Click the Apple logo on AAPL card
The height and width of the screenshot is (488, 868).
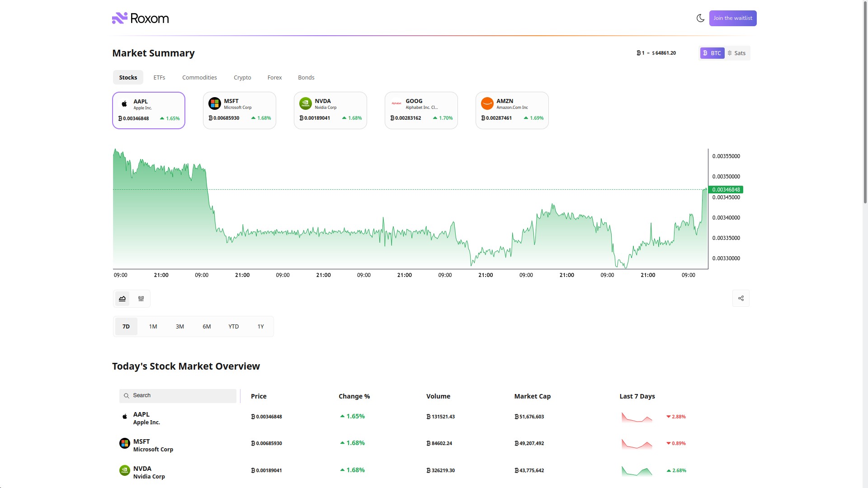coord(124,103)
